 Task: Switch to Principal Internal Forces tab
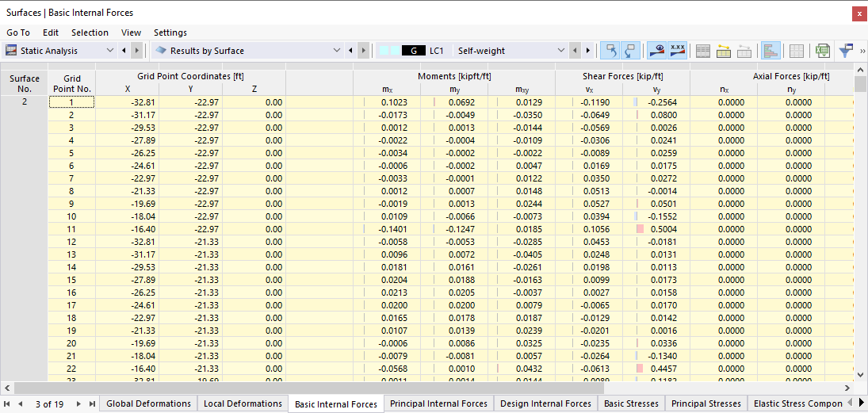(x=438, y=403)
